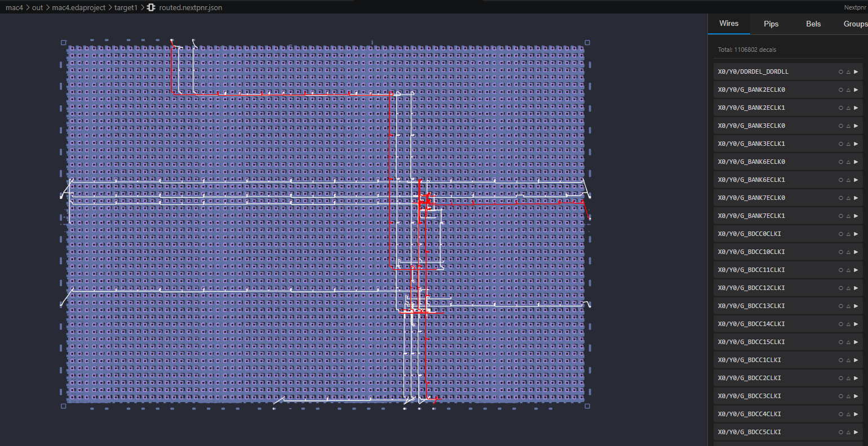Click the target1 breadcrumb item
Screen dimensions: 868x446
pyautogui.click(x=126, y=8)
